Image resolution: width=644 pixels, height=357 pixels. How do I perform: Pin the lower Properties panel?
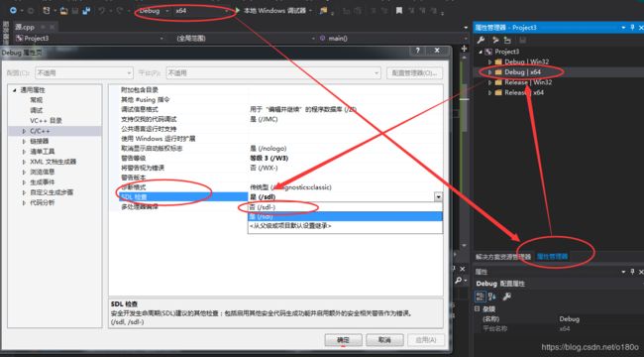[x=633, y=272]
